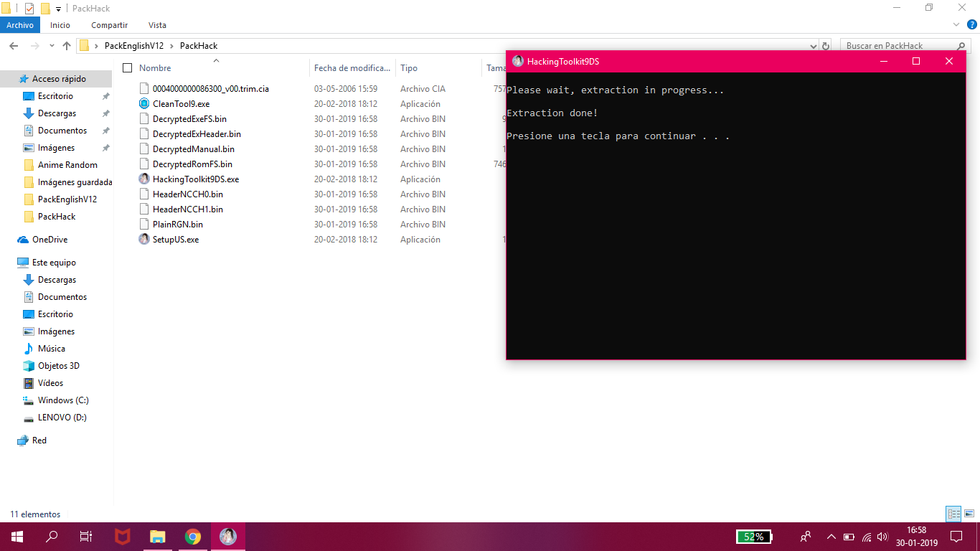Sort by the Fecha de modificación column header

352,68
